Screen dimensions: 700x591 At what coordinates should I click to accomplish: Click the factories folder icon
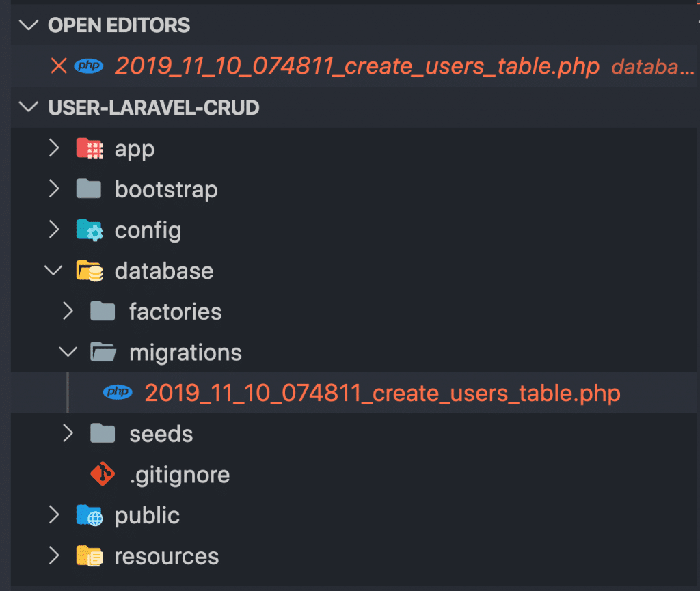(103, 311)
